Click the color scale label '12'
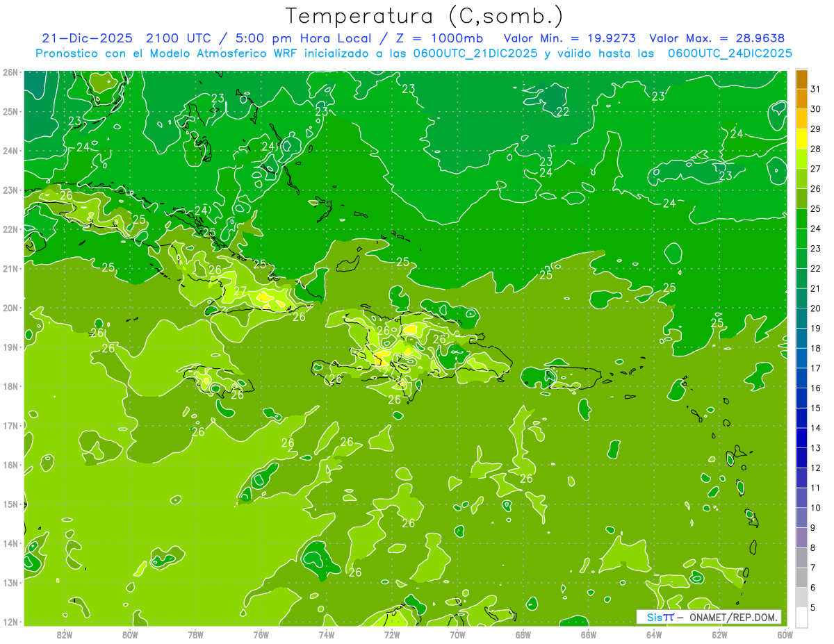This screenshot has width=834, height=644. click(x=816, y=468)
